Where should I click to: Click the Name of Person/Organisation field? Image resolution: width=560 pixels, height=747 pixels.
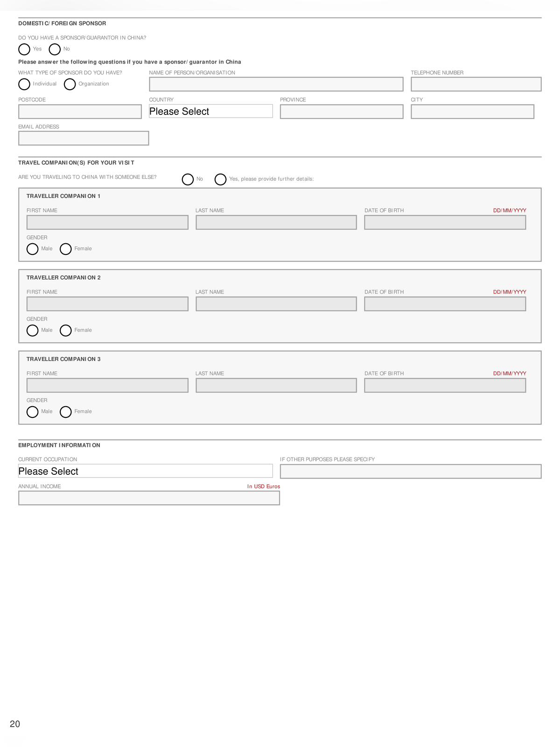(276, 84)
